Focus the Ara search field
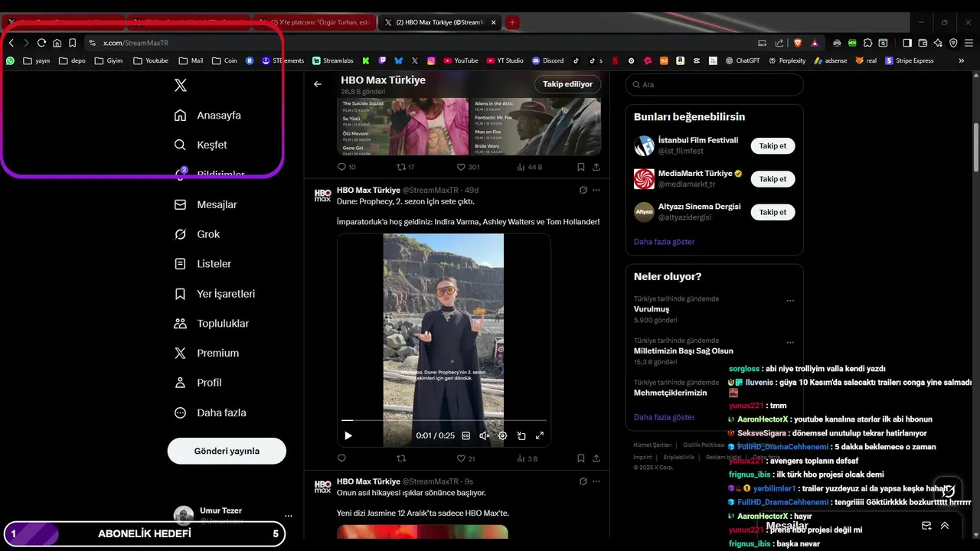 point(714,85)
